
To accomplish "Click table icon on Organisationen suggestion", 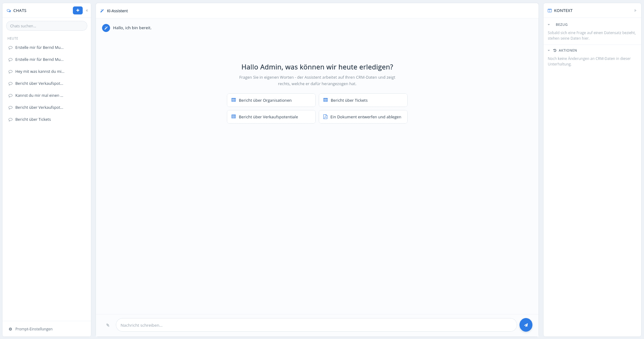I will coord(234,100).
